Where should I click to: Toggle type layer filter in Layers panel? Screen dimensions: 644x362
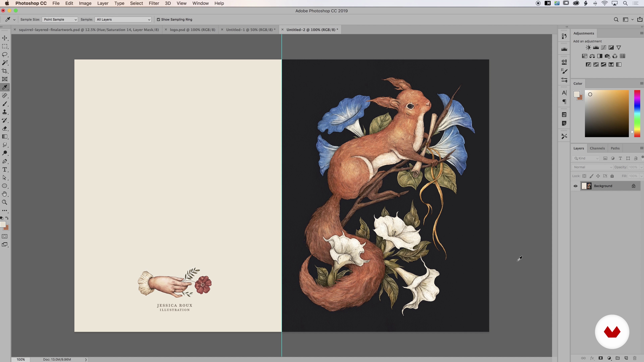coord(620,158)
